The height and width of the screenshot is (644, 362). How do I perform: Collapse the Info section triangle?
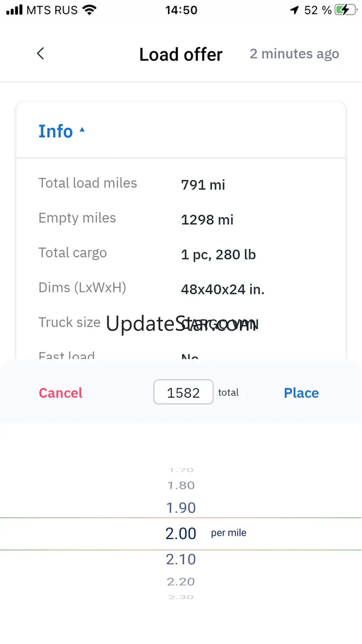82,130
